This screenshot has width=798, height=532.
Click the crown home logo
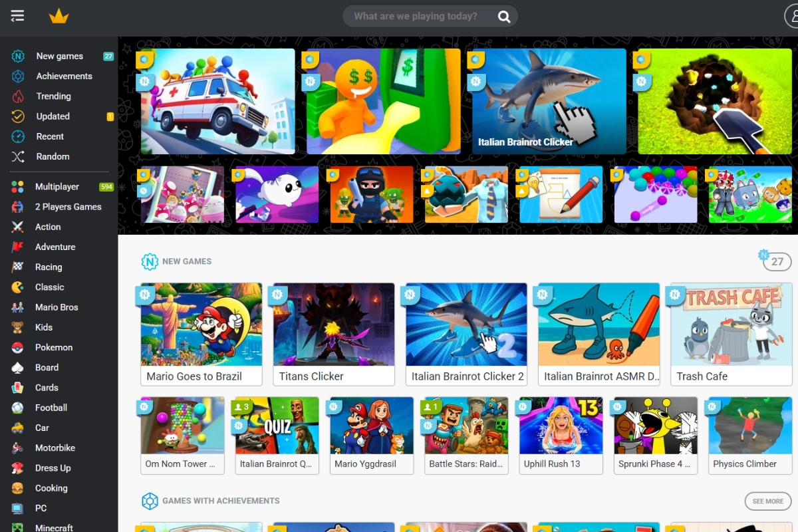60,15
